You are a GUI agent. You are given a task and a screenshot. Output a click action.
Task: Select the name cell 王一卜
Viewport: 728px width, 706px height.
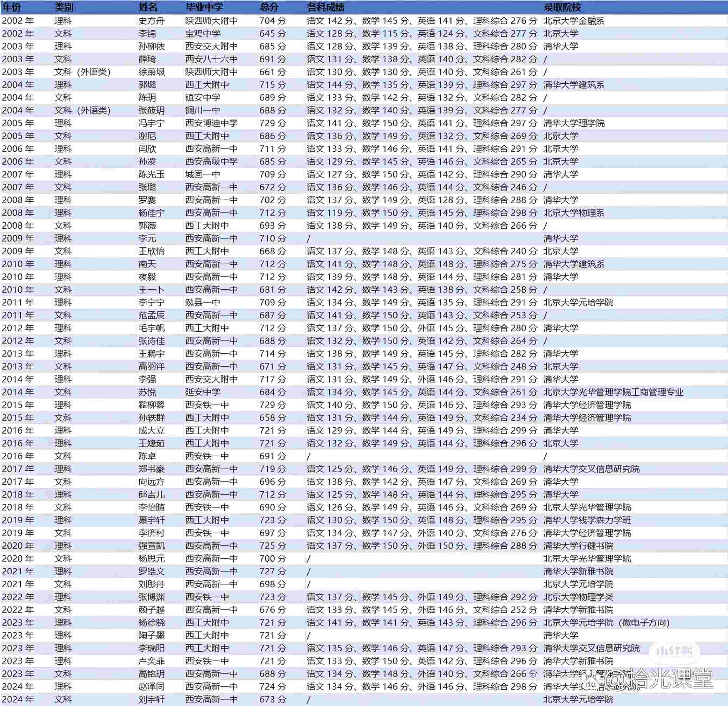click(x=152, y=290)
